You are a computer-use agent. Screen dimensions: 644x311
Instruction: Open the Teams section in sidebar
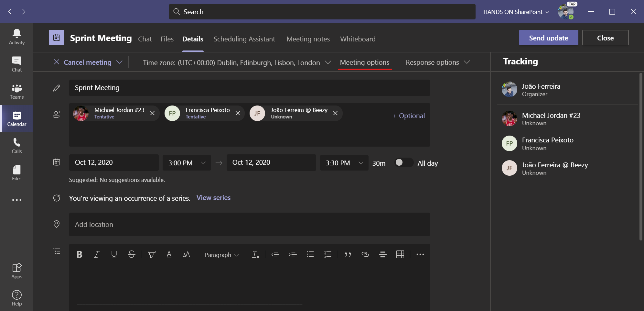point(16,92)
